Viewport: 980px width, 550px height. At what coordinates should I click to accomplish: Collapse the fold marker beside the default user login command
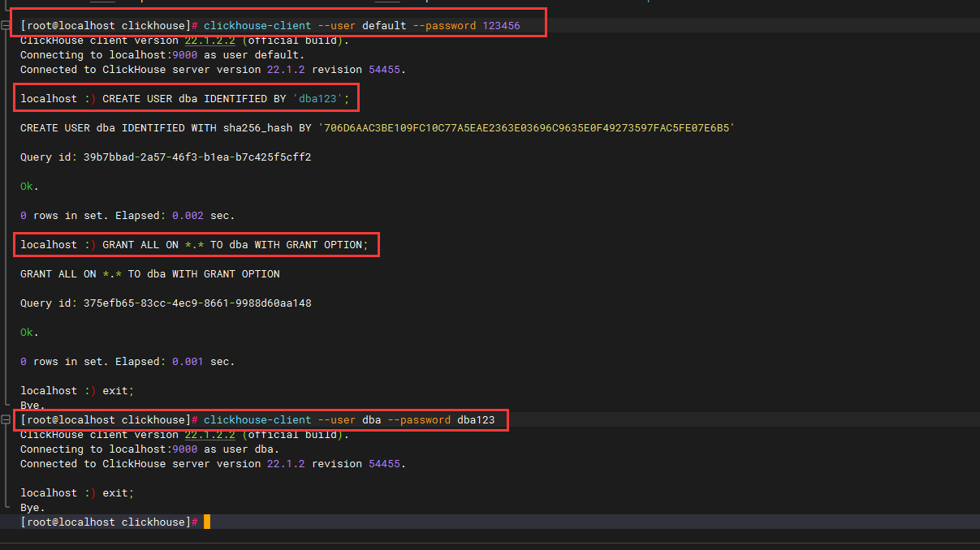[x=5, y=26]
